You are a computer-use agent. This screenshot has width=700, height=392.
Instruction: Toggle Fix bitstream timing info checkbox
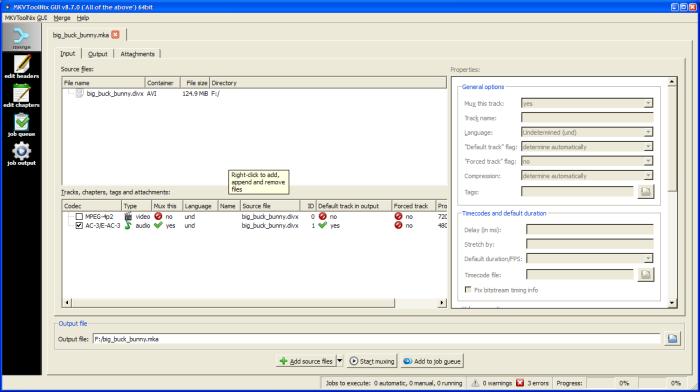[x=468, y=290]
